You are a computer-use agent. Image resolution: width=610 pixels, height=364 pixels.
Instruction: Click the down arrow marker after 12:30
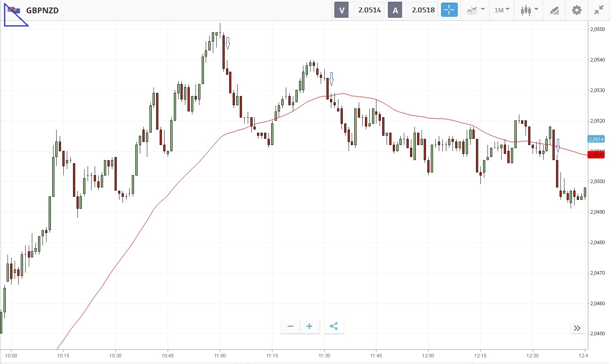[558, 146]
